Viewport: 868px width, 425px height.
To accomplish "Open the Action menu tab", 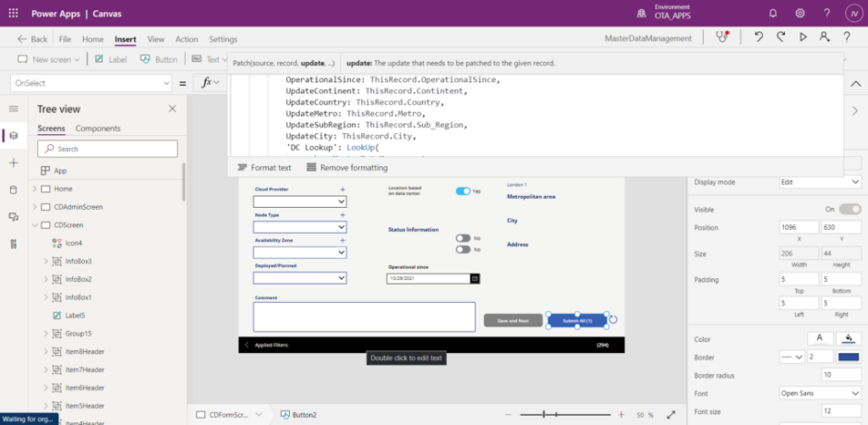I will click(x=187, y=40).
